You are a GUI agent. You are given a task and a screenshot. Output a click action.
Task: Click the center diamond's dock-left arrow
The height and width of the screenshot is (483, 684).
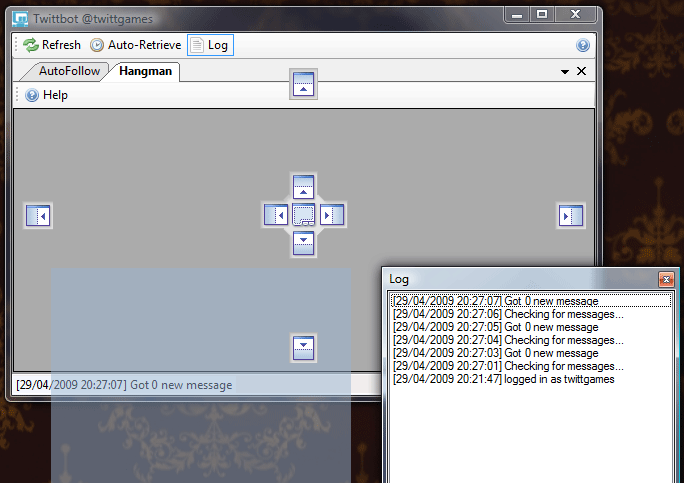pyautogui.click(x=277, y=215)
